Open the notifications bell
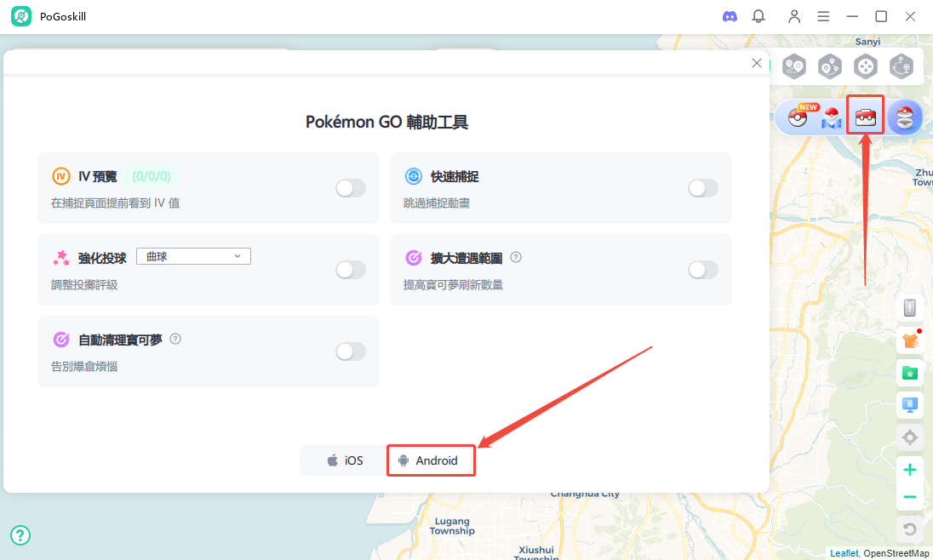933x560 pixels. pyautogui.click(x=758, y=17)
